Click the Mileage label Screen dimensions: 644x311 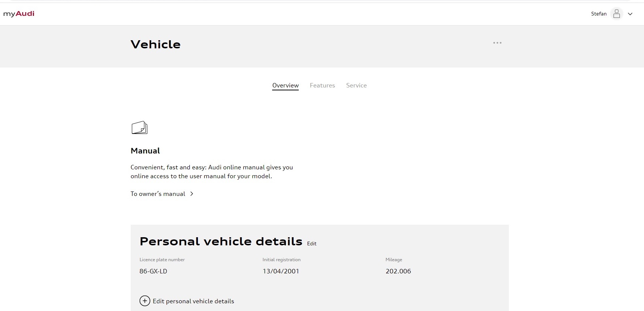click(x=394, y=260)
